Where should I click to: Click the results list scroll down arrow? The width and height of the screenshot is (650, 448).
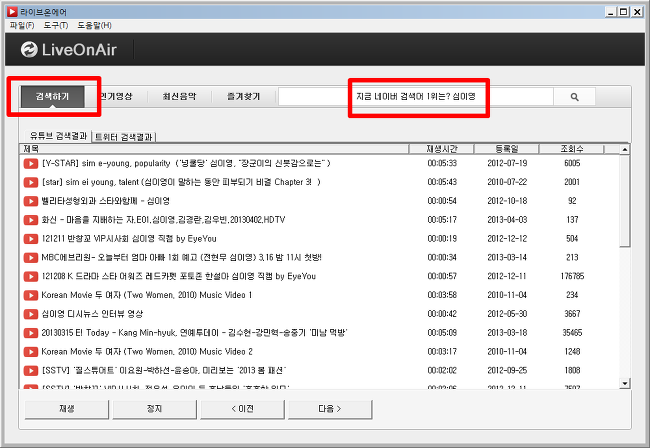click(x=625, y=383)
